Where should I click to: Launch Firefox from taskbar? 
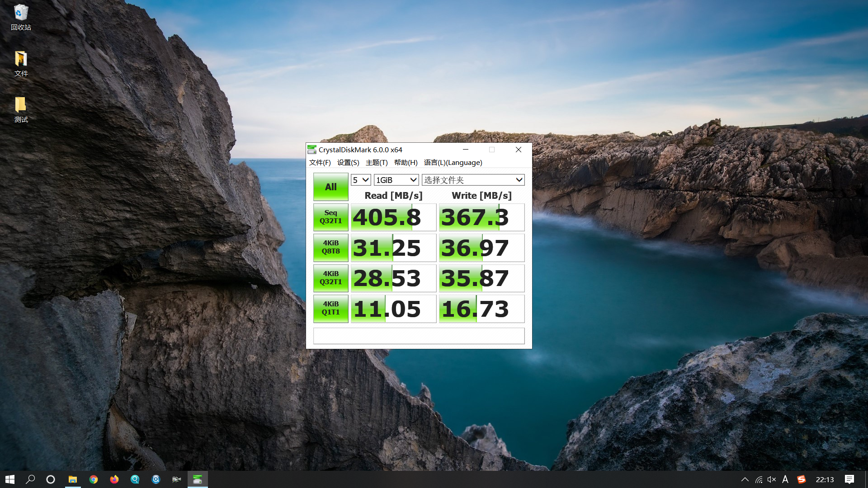pos(114,479)
